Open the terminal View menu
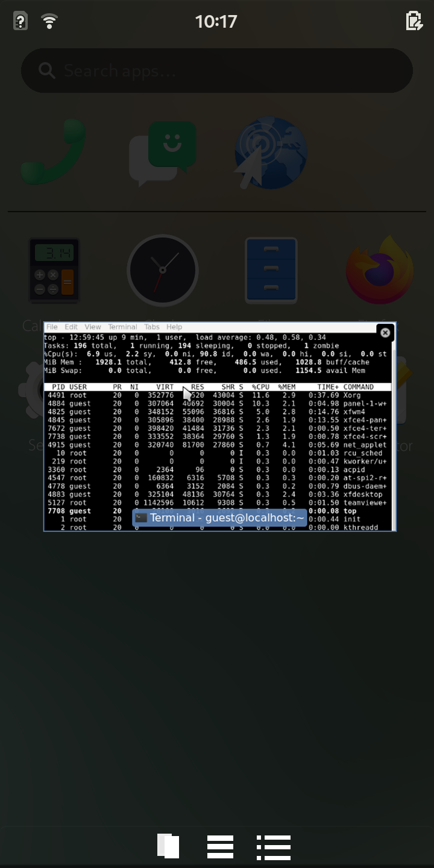The width and height of the screenshot is (434, 868). pos(92,327)
